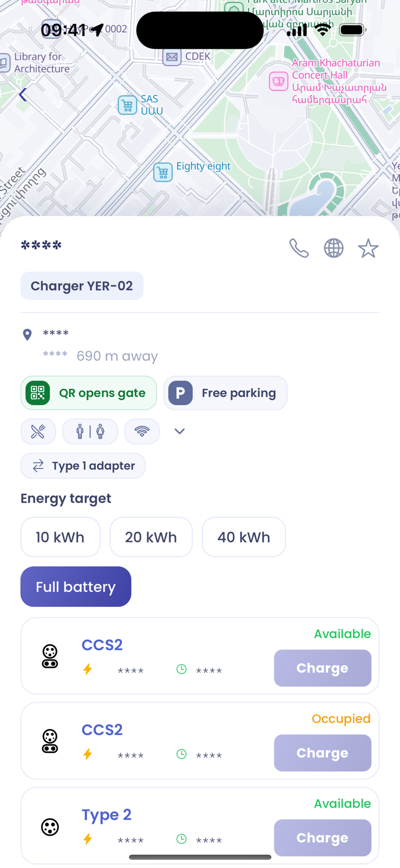
Task: Expand the amenities list chevron
Action: coord(179,431)
